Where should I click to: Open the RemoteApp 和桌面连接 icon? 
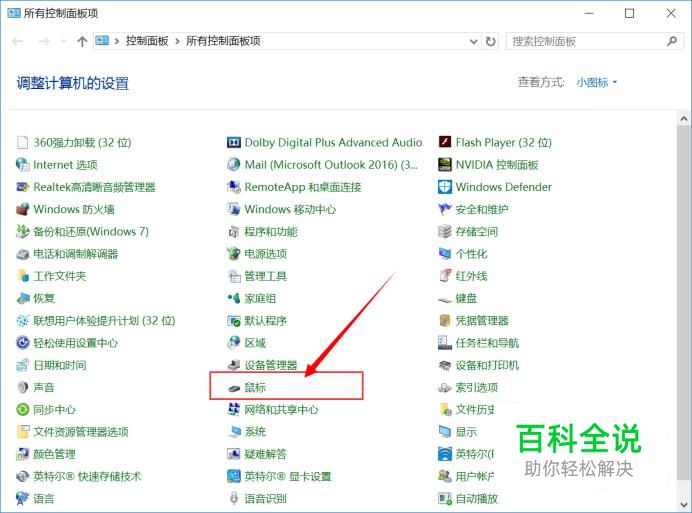point(233,187)
